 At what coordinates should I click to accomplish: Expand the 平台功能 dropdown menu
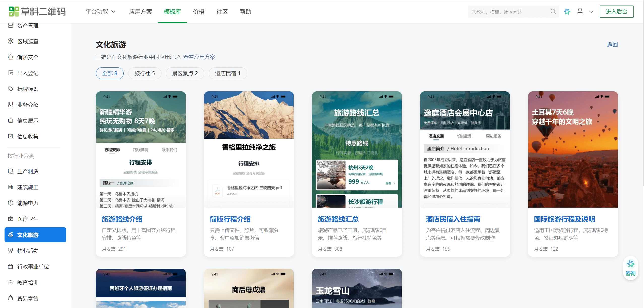pyautogui.click(x=100, y=12)
